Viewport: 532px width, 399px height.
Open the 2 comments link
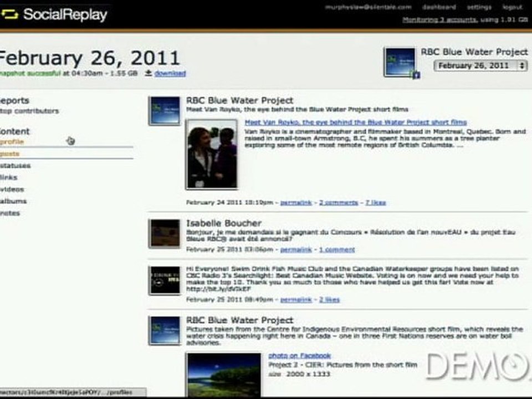pyautogui.click(x=338, y=203)
